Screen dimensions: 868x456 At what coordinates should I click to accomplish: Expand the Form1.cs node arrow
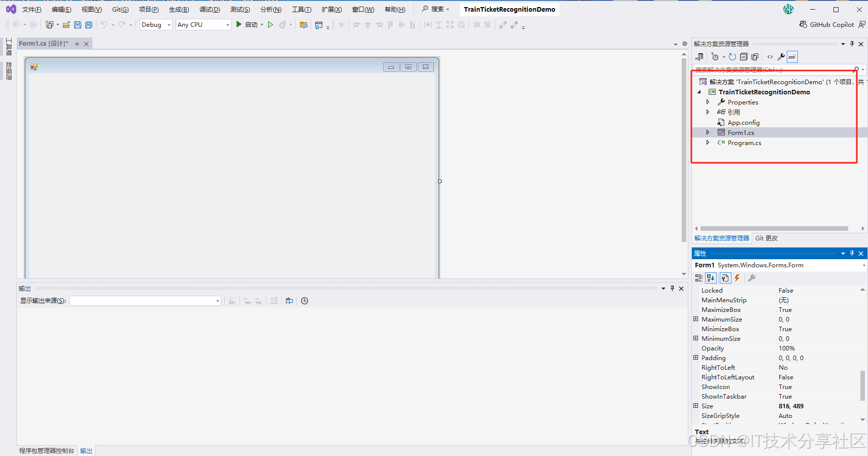[708, 132]
